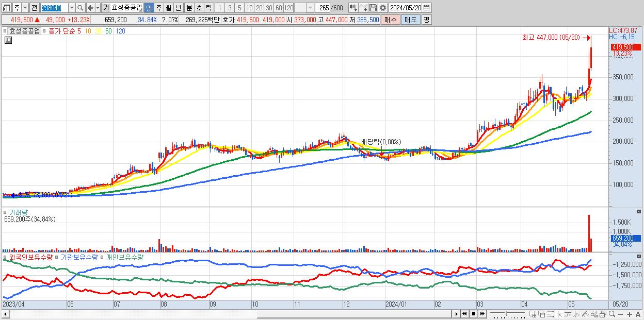Click the plus zoom-in icon
644x320 pixels.
pos(630,314)
